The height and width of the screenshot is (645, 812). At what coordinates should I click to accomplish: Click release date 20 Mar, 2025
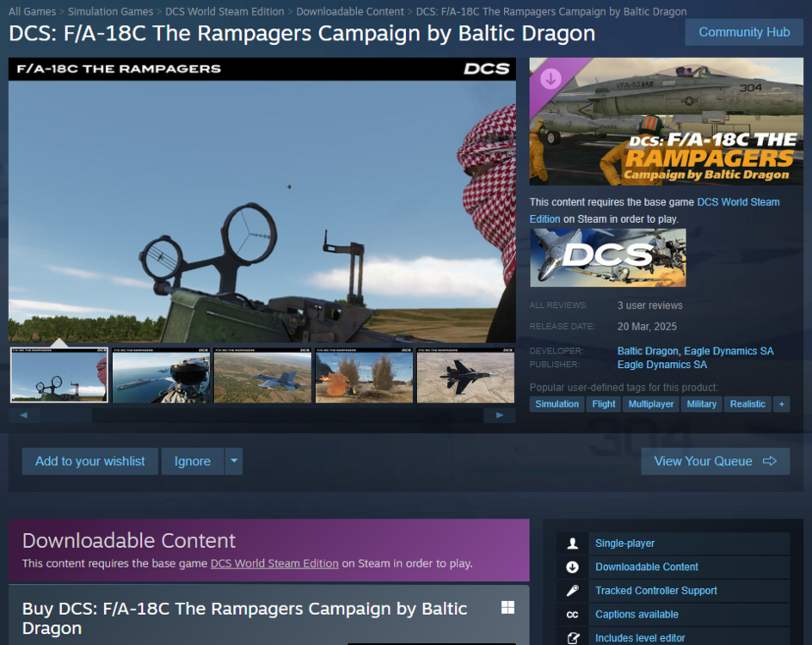pos(647,327)
